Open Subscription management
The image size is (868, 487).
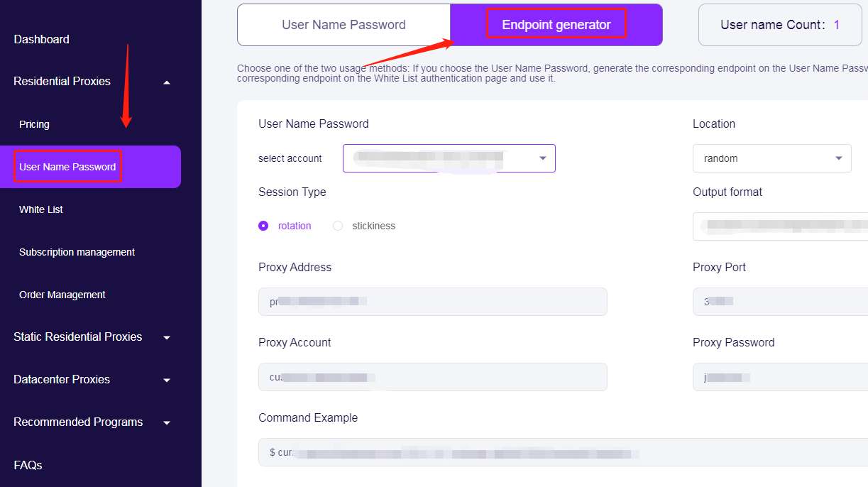77,252
